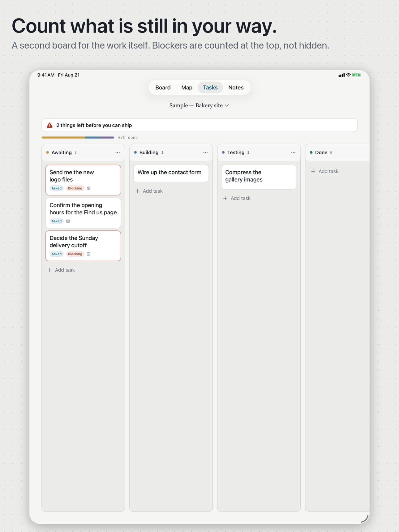
Task: Add a task to the Awaiting column
Action: 61,270
